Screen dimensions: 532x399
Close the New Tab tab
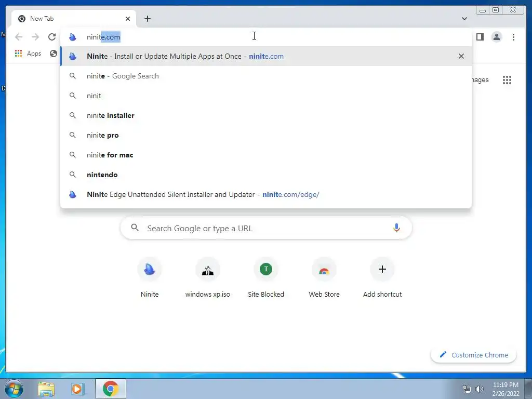point(128,19)
